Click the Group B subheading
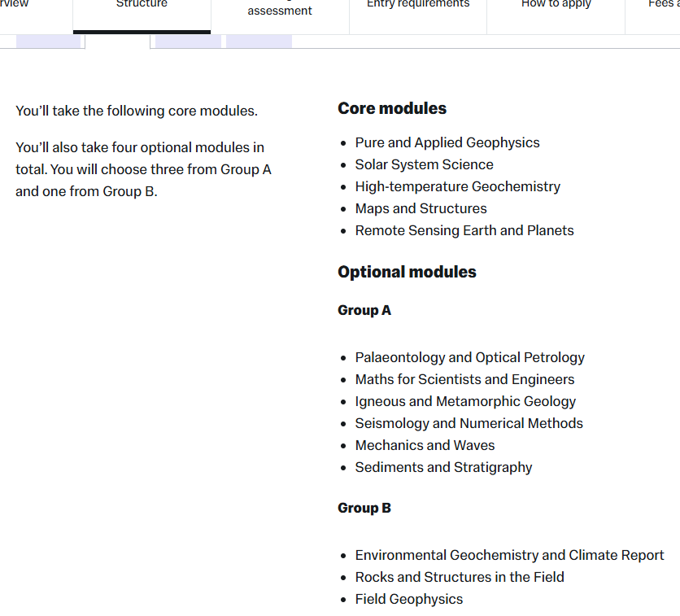680x616 pixels. point(364,508)
